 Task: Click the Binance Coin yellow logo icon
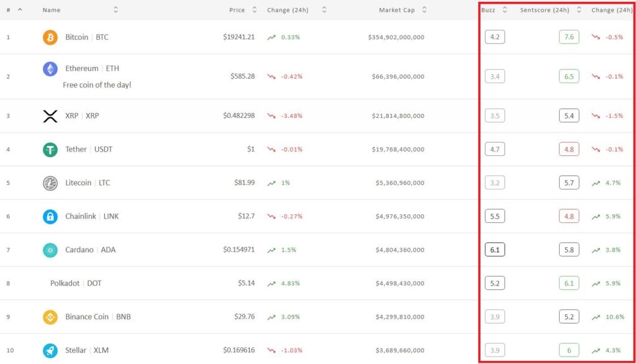(50, 317)
